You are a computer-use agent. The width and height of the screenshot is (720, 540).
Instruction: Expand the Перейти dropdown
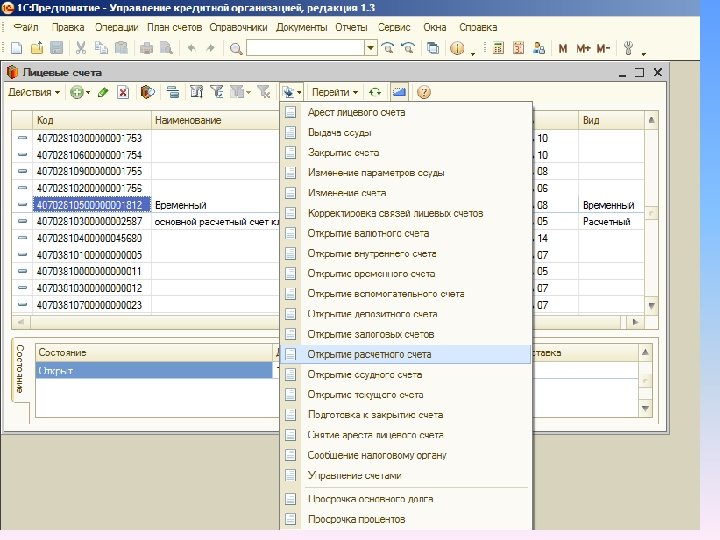(335, 92)
